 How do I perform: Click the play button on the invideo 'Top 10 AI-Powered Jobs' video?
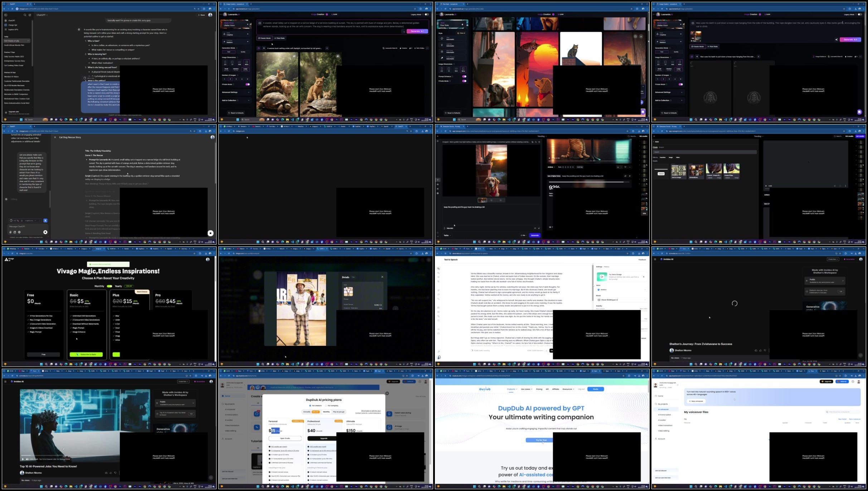pos(23,459)
